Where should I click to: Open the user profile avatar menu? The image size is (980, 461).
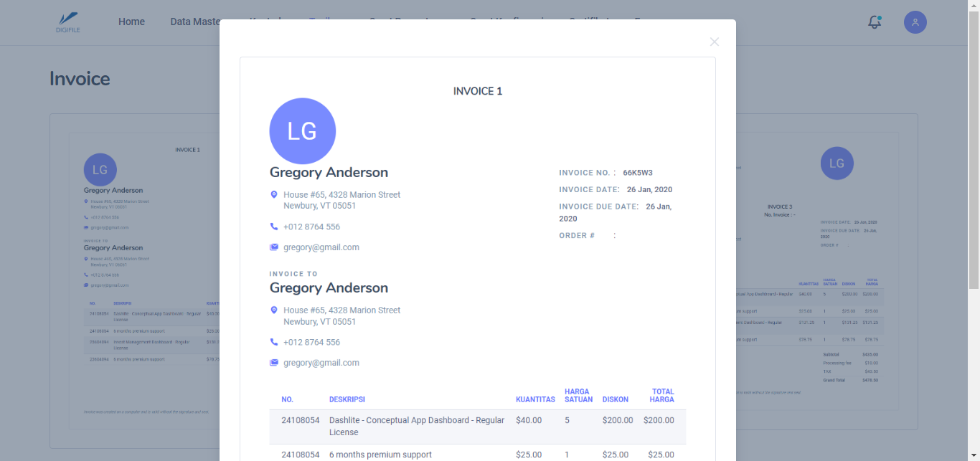[x=915, y=22]
